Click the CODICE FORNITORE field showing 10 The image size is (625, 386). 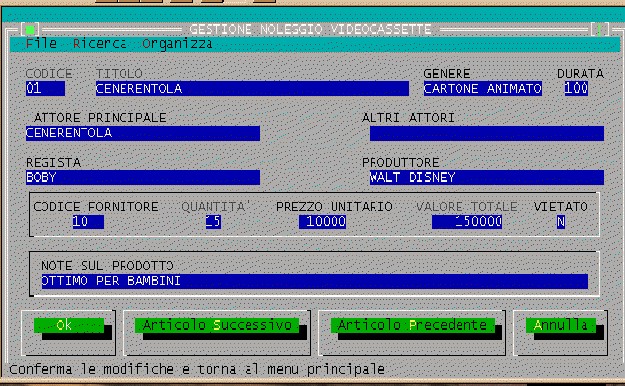click(88, 222)
